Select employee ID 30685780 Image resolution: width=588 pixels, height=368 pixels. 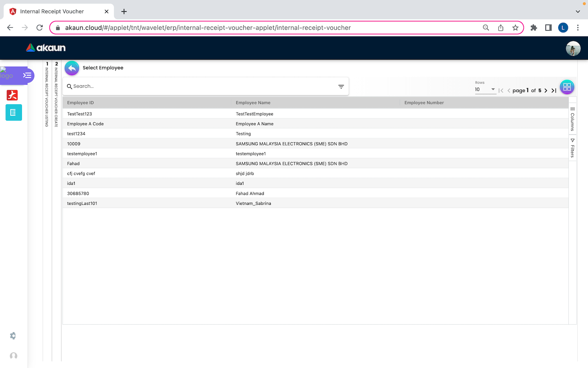coord(78,193)
